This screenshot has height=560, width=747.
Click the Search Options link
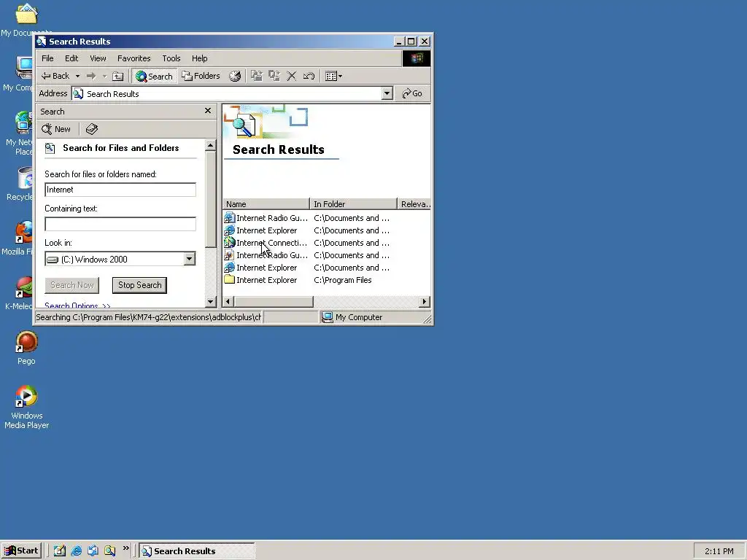pos(77,306)
